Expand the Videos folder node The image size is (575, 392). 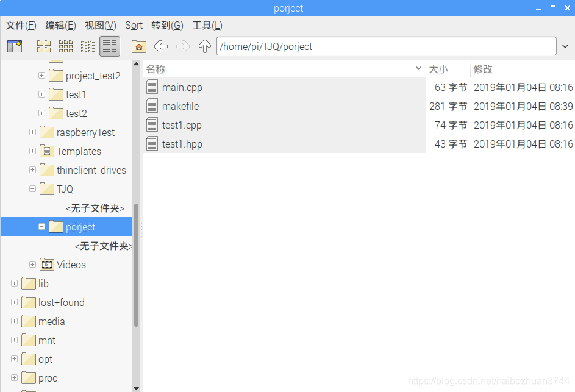click(x=32, y=264)
